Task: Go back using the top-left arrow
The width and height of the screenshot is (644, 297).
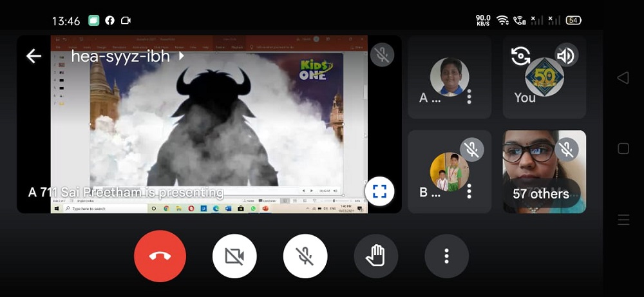Action: pos(33,56)
